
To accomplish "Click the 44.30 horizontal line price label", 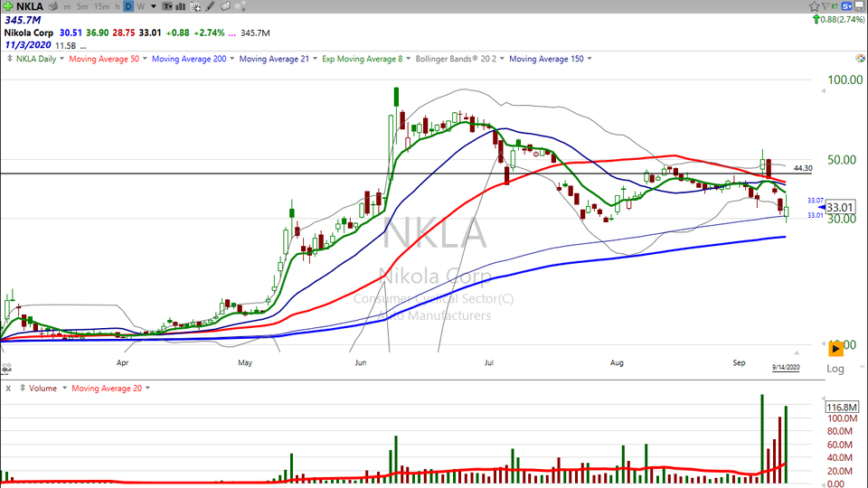I will (803, 168).
